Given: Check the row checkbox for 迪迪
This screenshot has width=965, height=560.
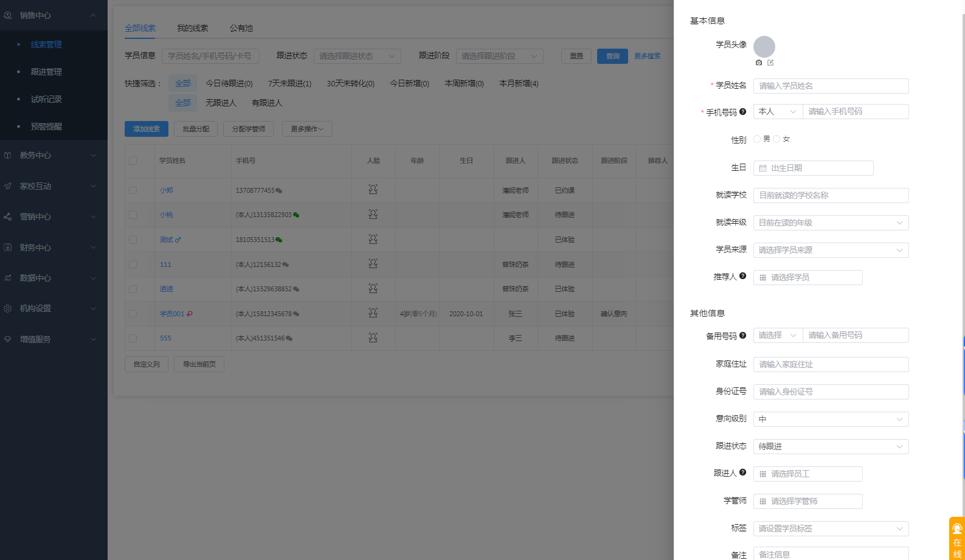Looking at the screenshot, I should [x=133, y=289].
